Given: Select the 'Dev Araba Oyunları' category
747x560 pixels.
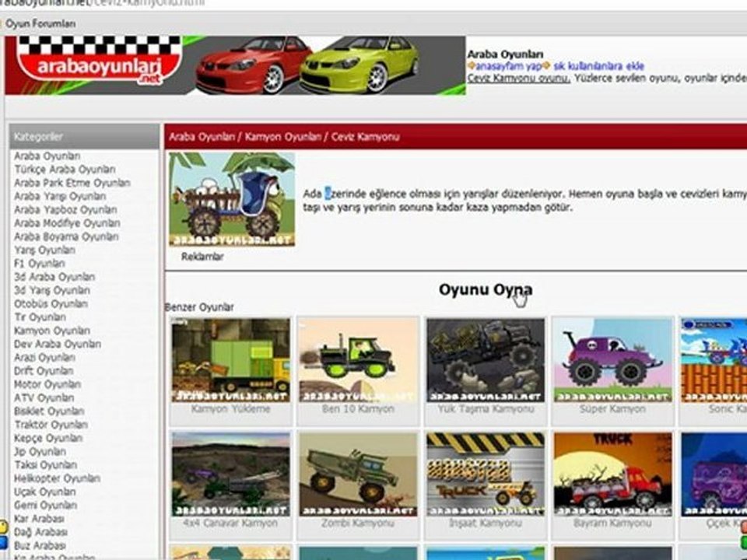Looking at the screenshot, I should tap(57, 343).
